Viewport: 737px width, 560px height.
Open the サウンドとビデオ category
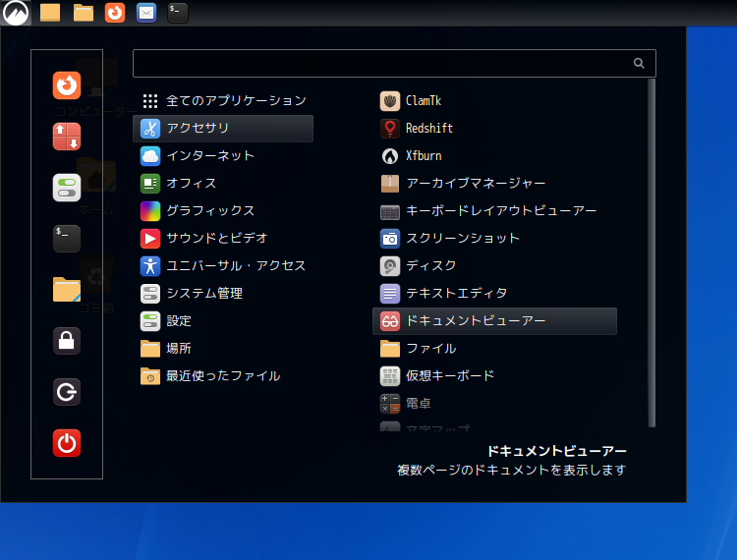[223, 238]
